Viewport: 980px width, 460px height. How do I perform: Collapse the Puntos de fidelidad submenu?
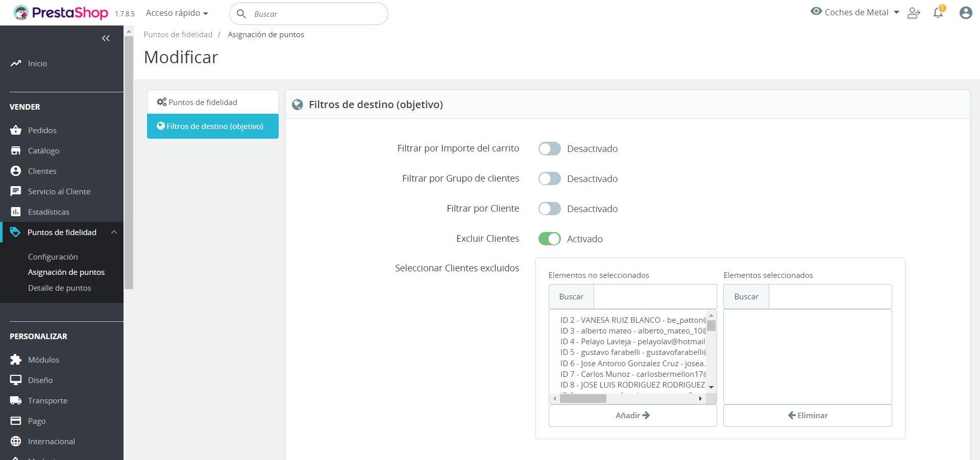(x=114, y=233)
